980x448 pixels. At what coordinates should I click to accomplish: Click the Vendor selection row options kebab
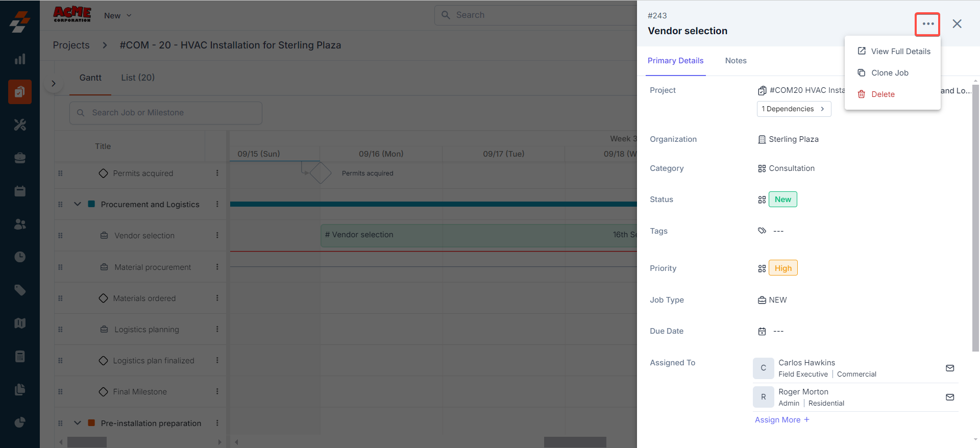(217, 235)
